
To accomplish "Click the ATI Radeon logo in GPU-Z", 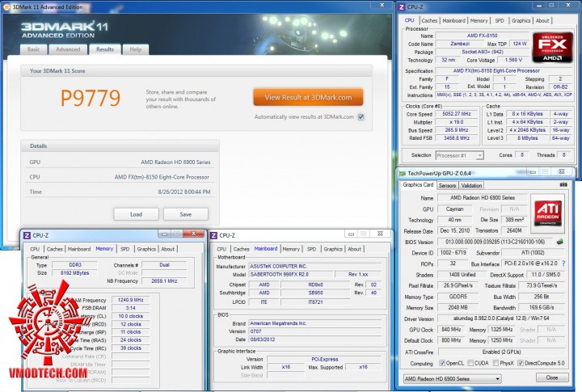I will pos(548,213).
